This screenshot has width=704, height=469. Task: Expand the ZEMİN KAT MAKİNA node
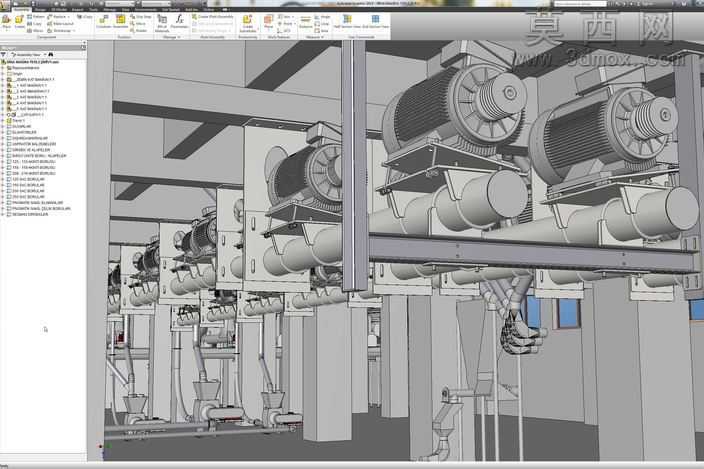pyautogui.click(x=3, y=79)
